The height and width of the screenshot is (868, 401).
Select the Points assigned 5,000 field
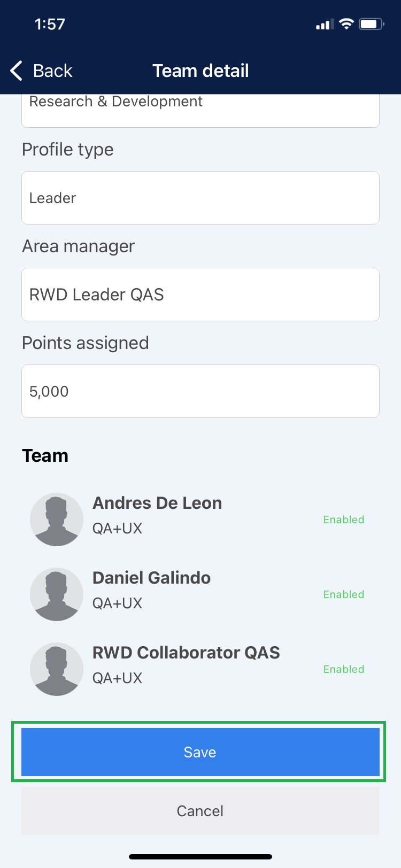click(x=200, y=391)
